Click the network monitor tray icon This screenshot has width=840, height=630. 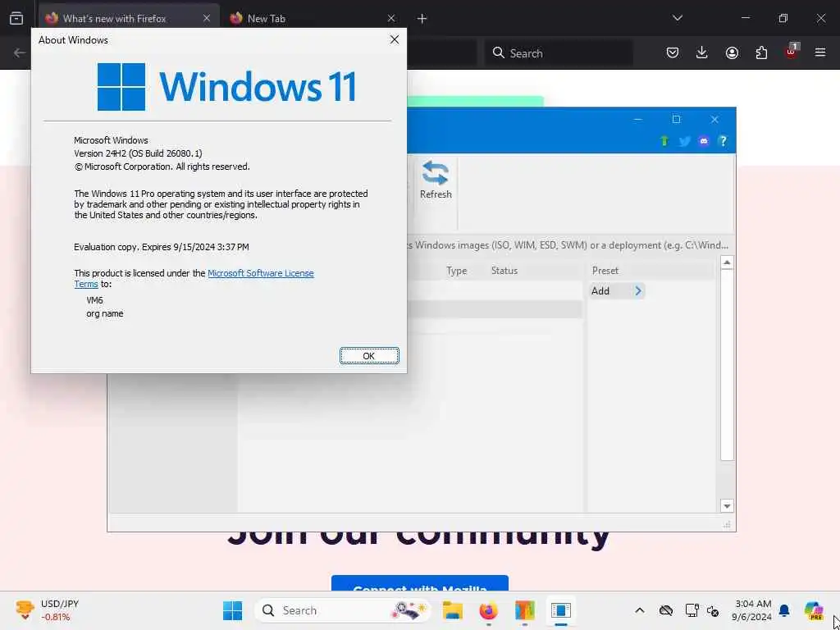click(692, 610)
